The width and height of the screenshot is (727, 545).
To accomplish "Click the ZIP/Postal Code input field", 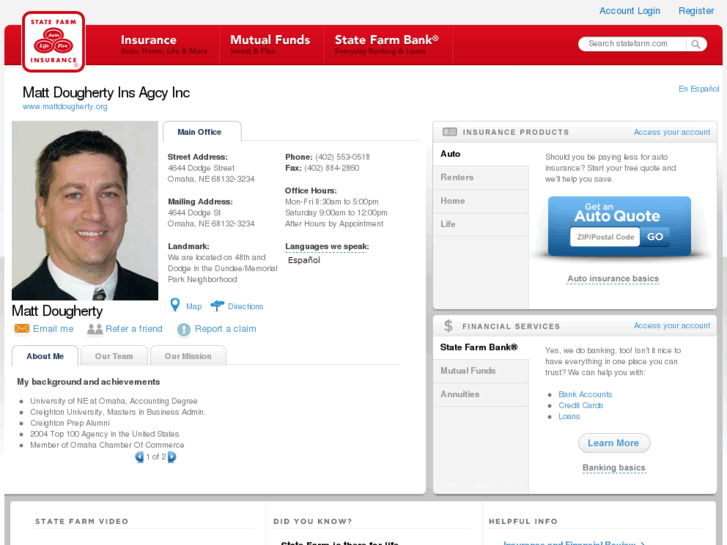I will pyautogui.click(x=605, y=237).
